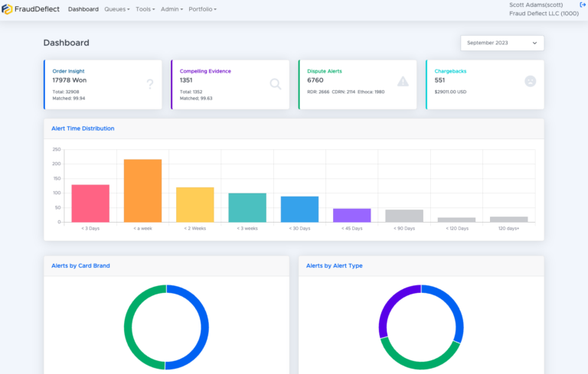Expand the Tools menu
Image resolution: width=588 pixels, height=374 pixels.
(x=145, y=9)
